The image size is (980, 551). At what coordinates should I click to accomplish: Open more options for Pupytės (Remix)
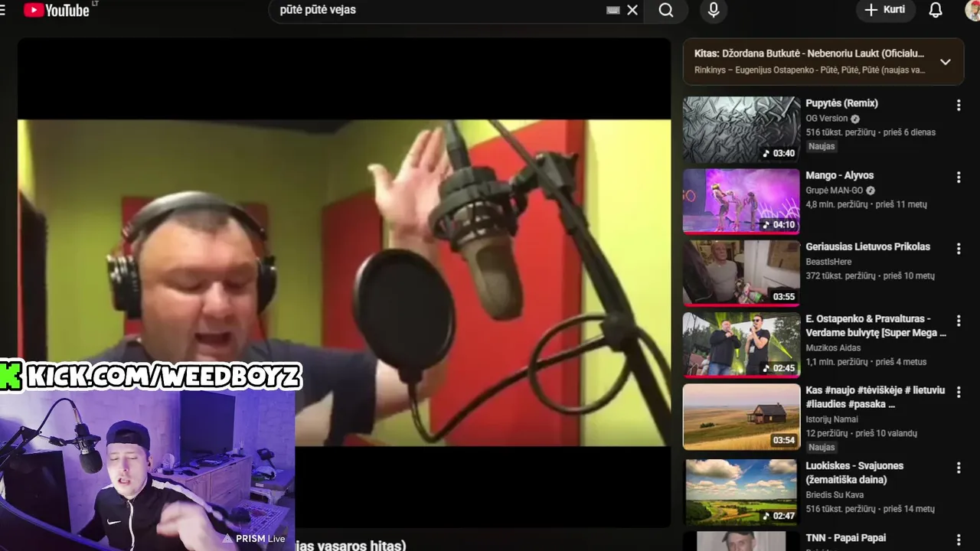click(x=958, y=106)
